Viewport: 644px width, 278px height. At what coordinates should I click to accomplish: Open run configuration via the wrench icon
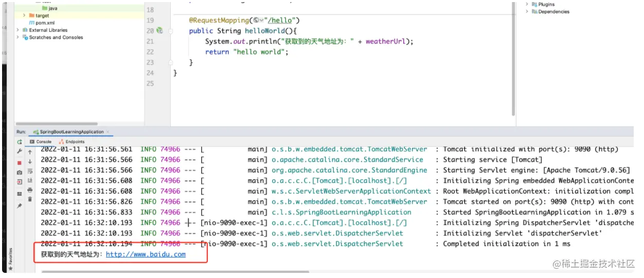tap(20, 152)
